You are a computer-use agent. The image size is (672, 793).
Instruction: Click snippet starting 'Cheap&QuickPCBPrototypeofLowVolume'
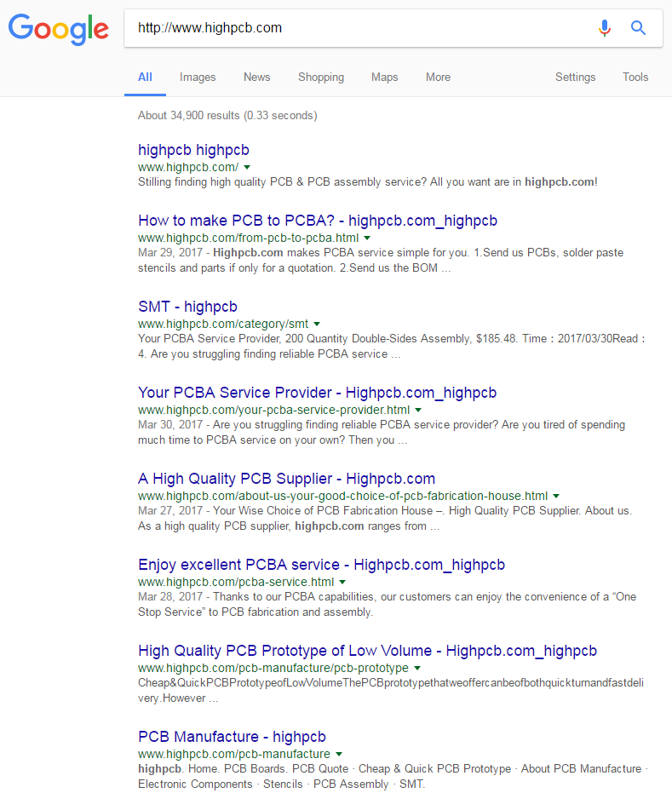click(391, 691)
